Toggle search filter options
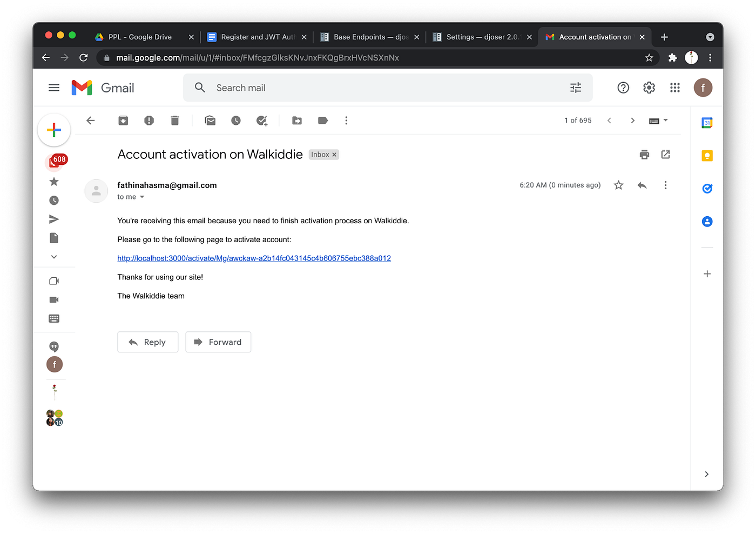756x534 pixels. pos(576,87)
